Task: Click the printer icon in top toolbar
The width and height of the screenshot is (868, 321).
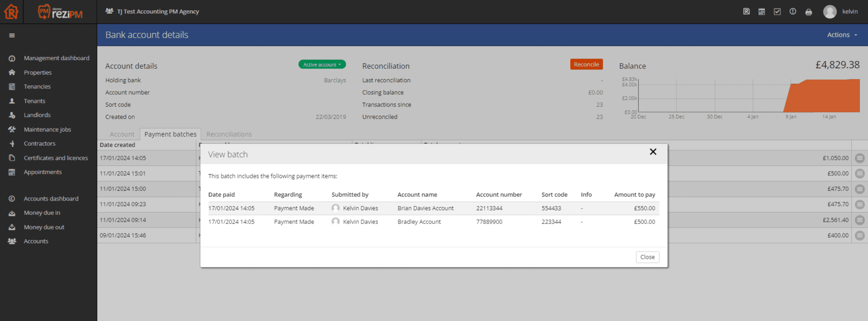Action: tap(808, 11)
